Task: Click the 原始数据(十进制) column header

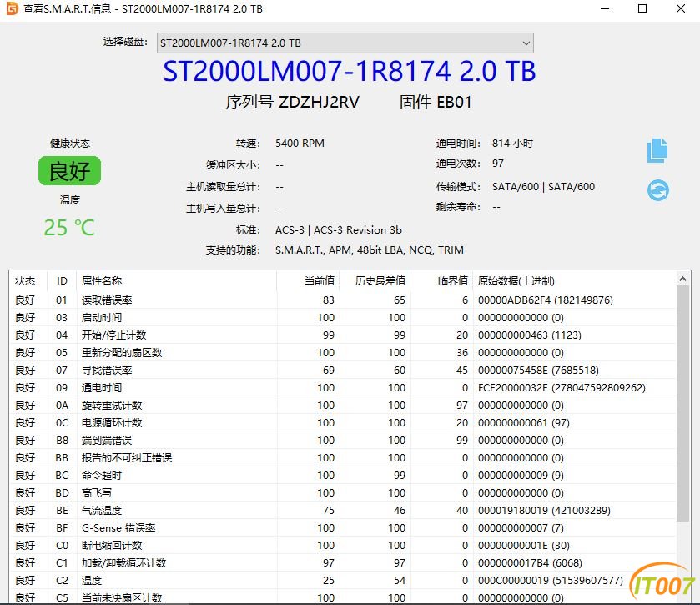Action: [x=574, y=281]
